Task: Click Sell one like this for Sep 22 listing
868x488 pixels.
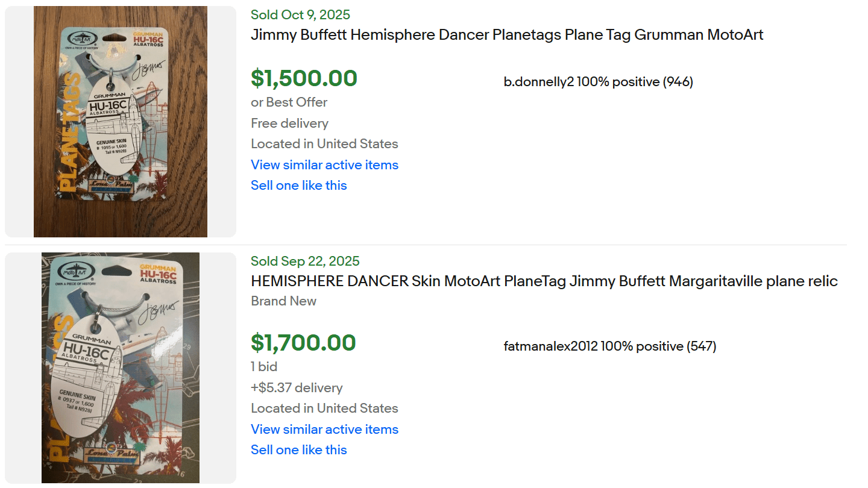Action: click(298, 450)
